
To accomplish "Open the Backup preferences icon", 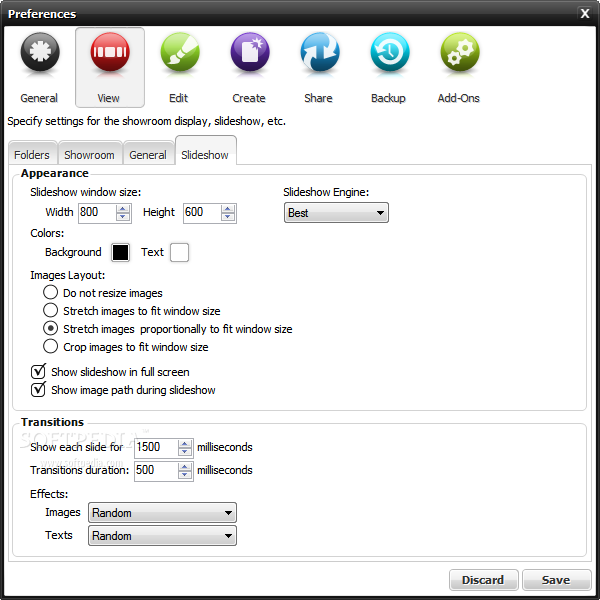I will tap(389, 67).
